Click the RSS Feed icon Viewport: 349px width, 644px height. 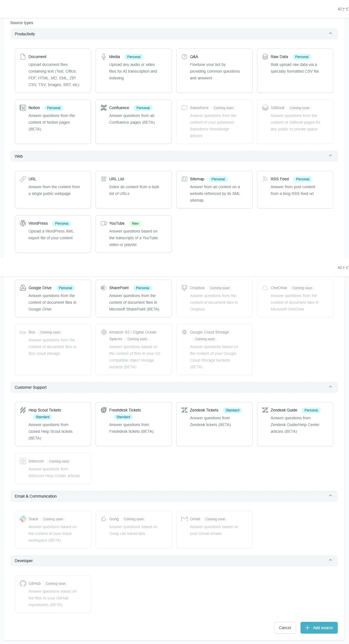point(265,179)
